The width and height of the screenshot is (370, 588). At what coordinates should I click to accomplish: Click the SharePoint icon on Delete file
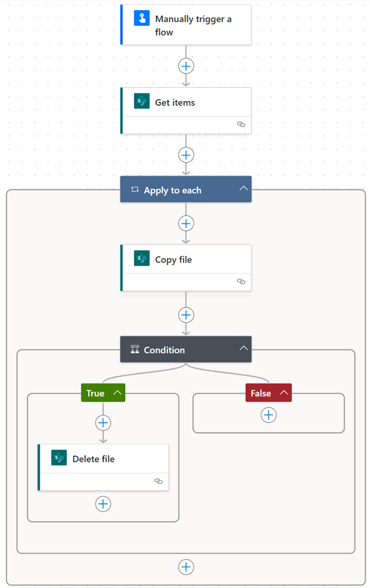pyautogui.click(x=59, y=458)
